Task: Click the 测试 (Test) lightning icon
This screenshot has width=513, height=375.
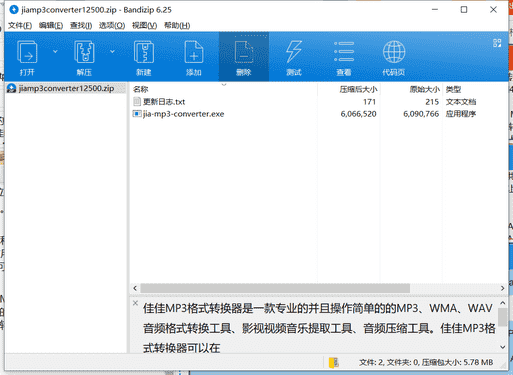Action: pyautogui.click(x=294, y=52)
